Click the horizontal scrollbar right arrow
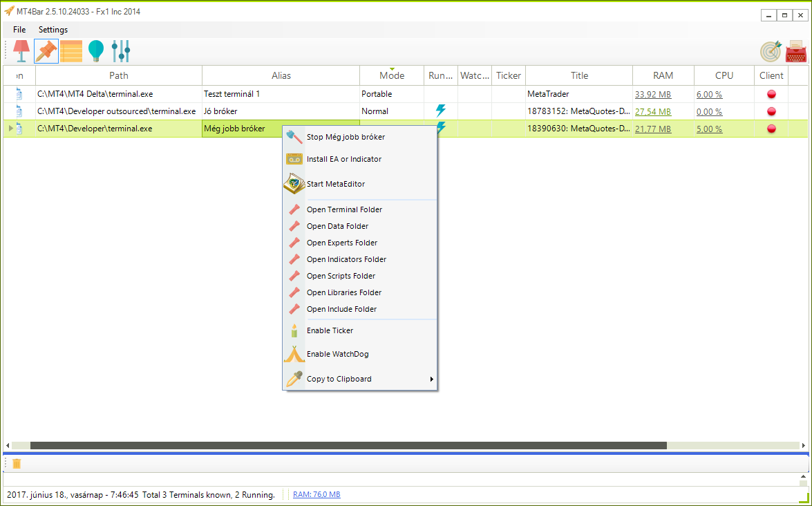This screenshot has height=506, width=812. click(803, 445)
